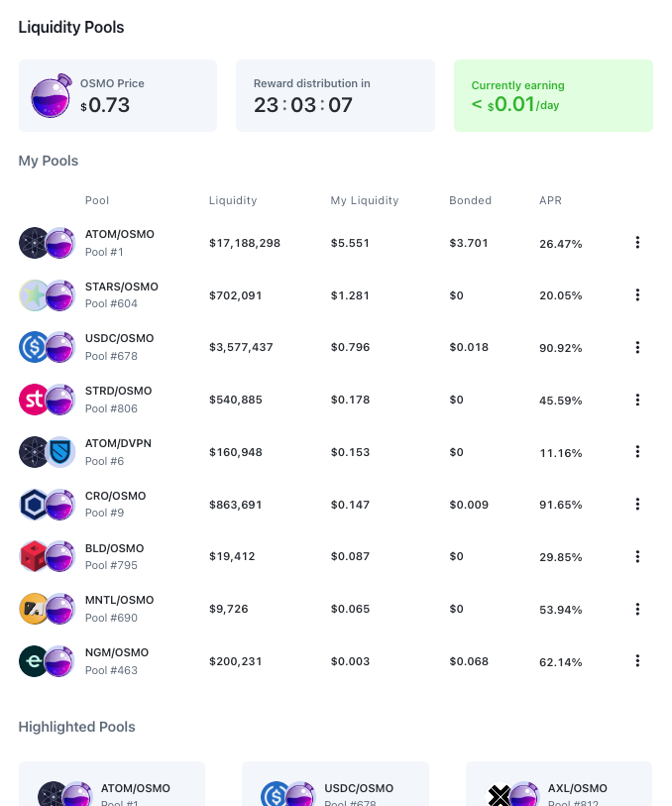Expand the kebab menu on the USDC/OSMO row
The height and width of the screenshot is (806, 672).
[637, 347]
